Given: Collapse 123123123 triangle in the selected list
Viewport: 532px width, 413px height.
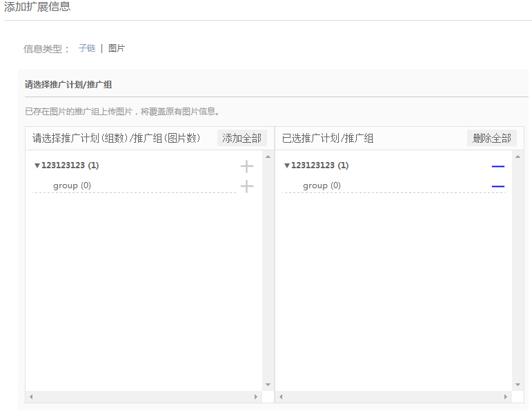Looking at the screenshot, I should tap(286, 166).
